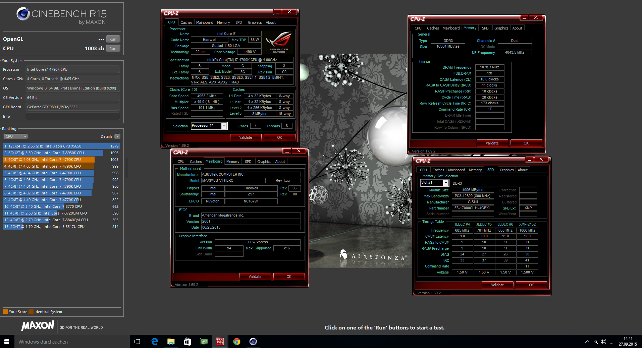
Task: Click the Your Score orange legend swatch
Action: (x=5, y=312)
